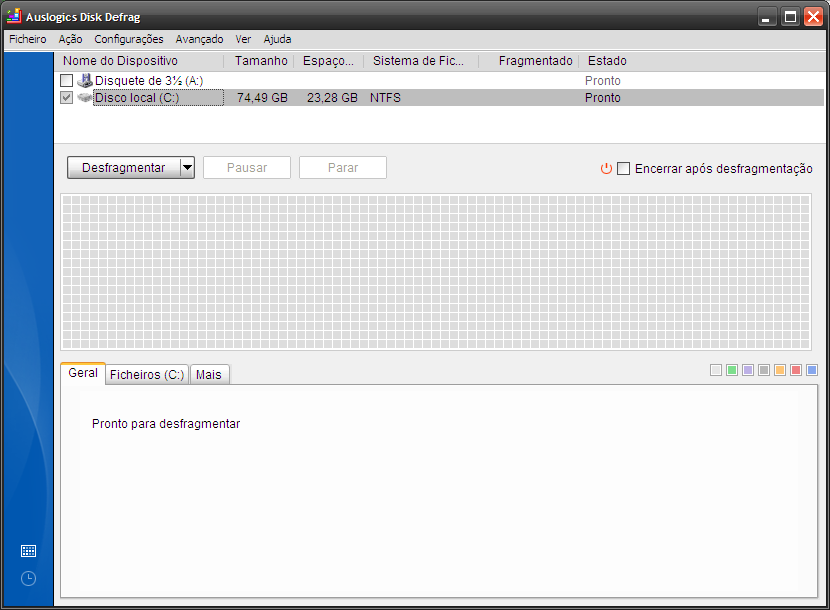Open the Ver menu

click(x=243, y=39)
